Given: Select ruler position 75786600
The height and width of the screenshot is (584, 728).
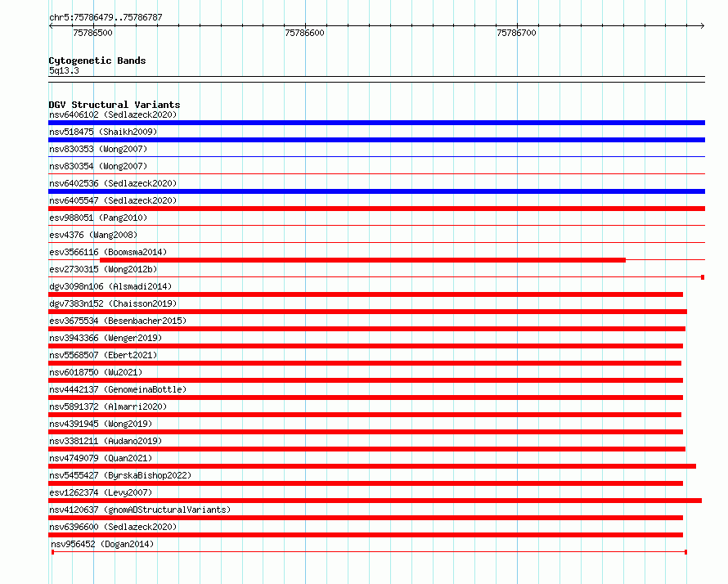Looking at the screenshot, I should (x=304, y=33).
